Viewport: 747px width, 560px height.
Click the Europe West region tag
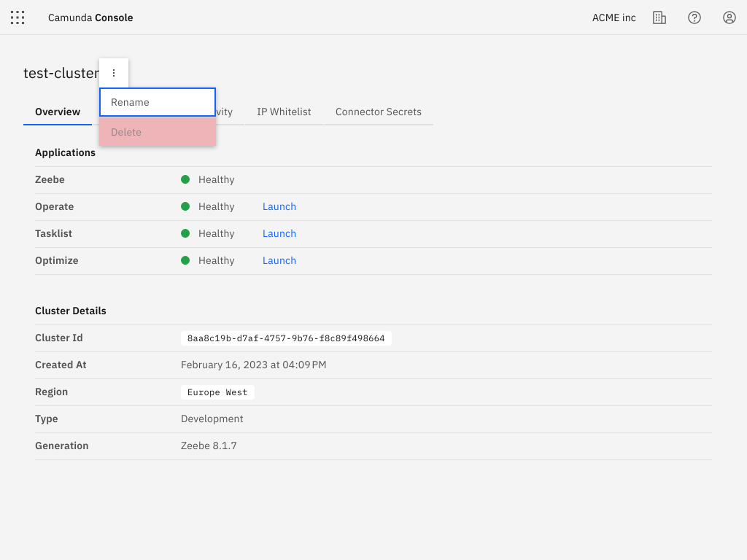217,392
